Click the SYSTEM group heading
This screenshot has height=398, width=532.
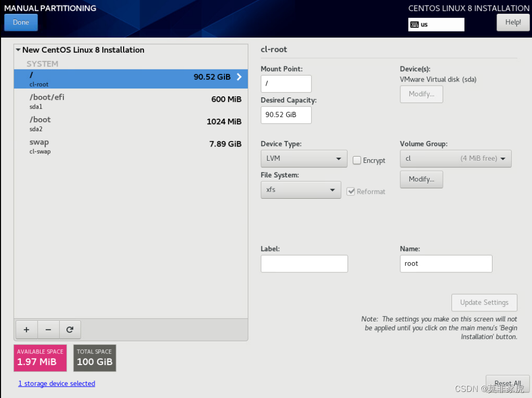click(x=43, y=64)
